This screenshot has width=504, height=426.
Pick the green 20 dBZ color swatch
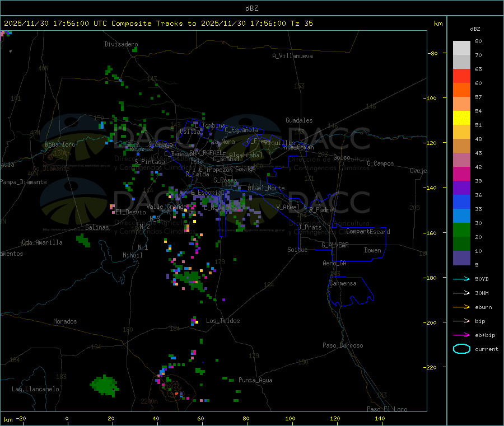point(461,230)
